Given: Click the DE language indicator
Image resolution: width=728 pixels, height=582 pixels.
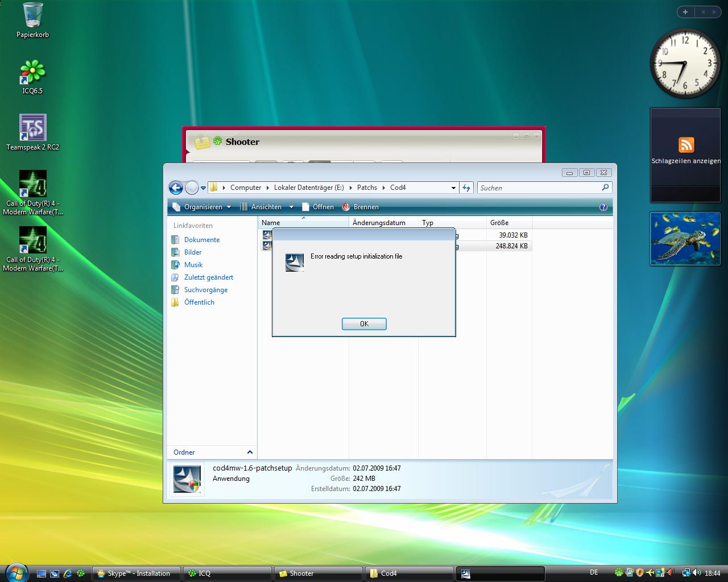Looking at the screenshot, I should coord(594,573).
